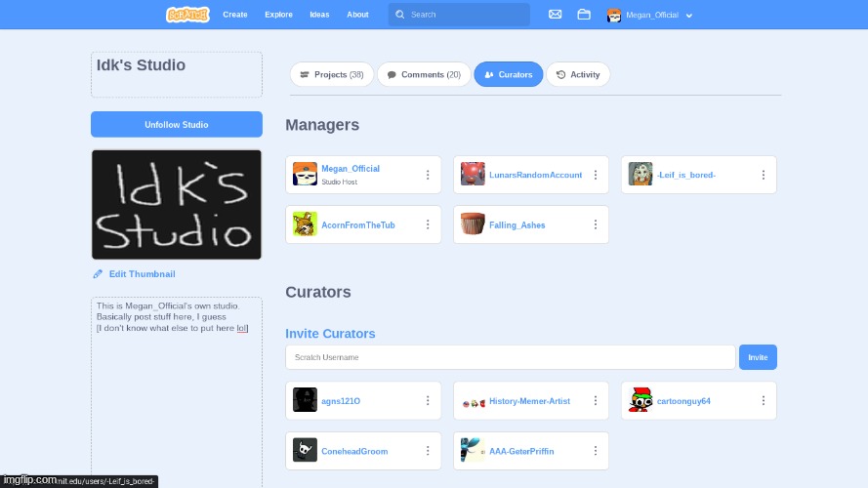Open the Create menu
The height and width of the screenshot is (488, 868).
click(235, 15)
